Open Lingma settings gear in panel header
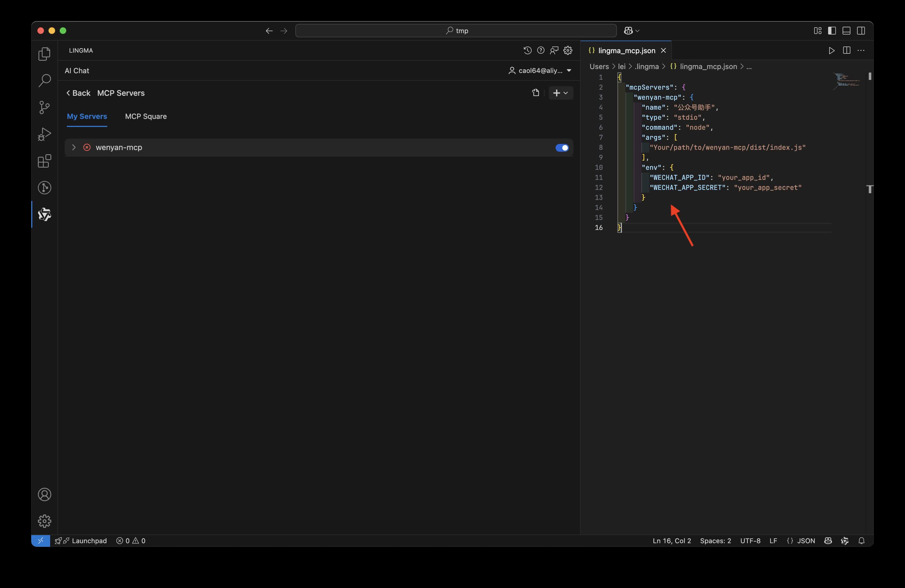The image size is (905, 588). tap(568, 50)
